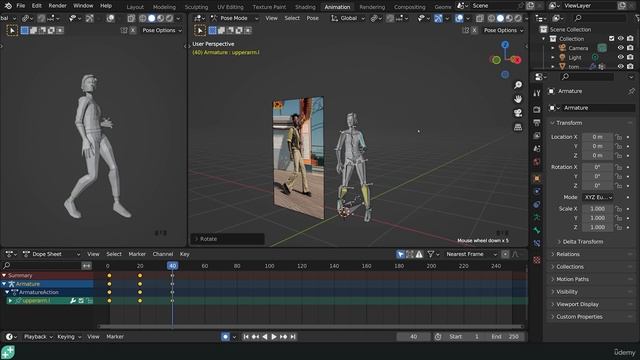
Task: Toggle only show selected in dope sheet
Action: (x=400, y=254)
